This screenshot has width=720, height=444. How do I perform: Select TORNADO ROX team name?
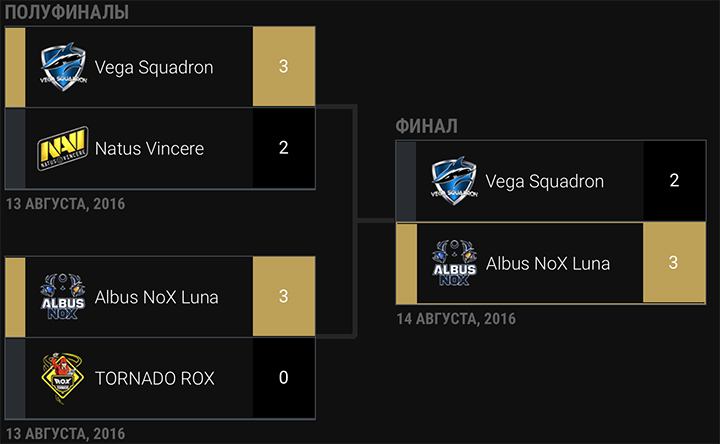pos(154,378)
